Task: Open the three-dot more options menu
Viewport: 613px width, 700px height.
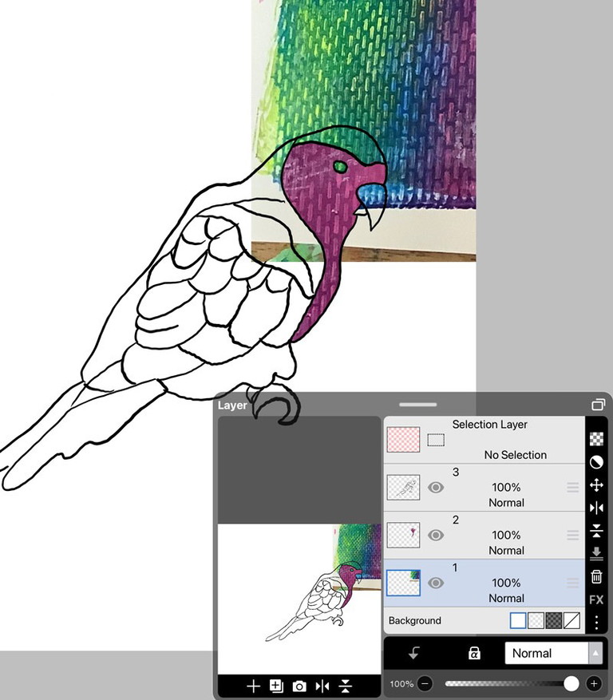Action: (x=596, y=622)
